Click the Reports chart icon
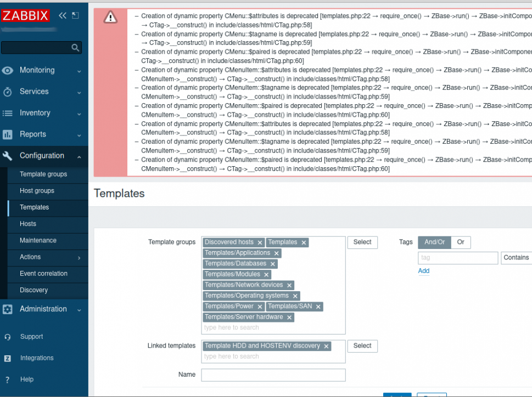Viewport: 532px width, 397px height. pyautogui.click(x=8, y=134)
